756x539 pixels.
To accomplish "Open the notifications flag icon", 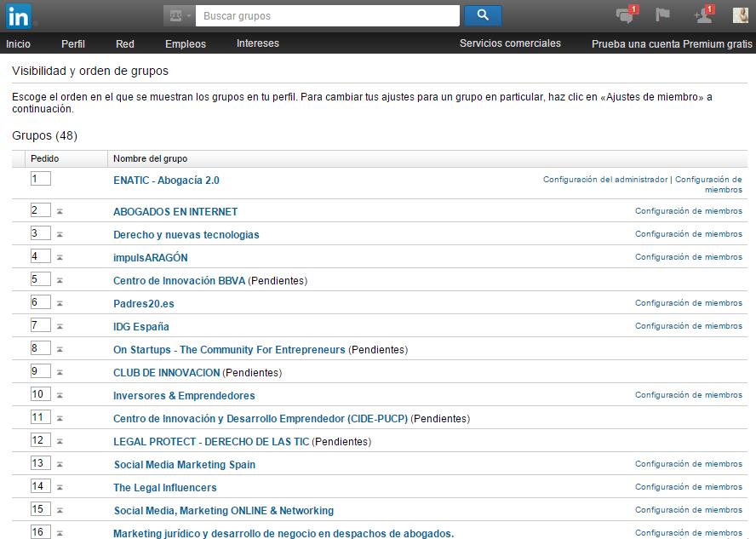I will click(662, 15).
